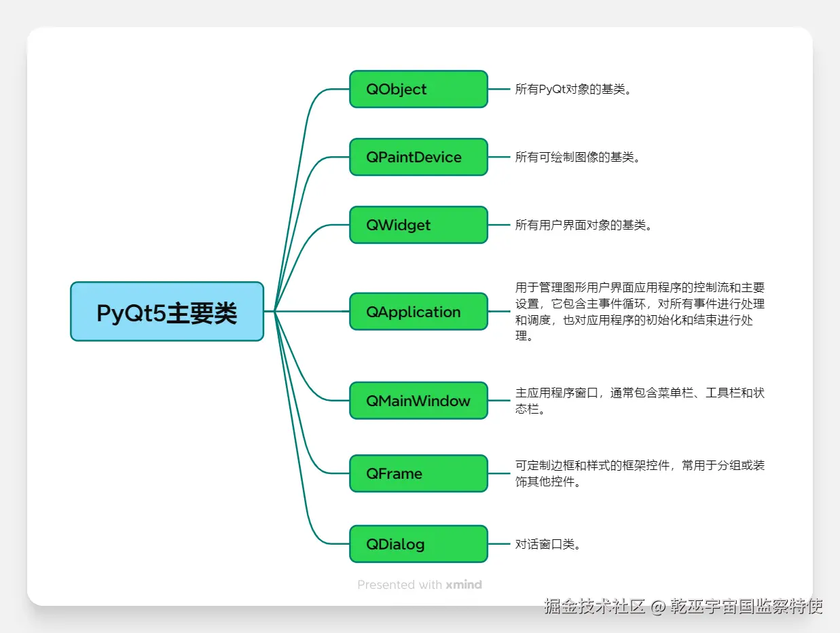This screenshot has height=633, width=840.
Task: Select the QMainWindow node
Action: click(418, 401)
